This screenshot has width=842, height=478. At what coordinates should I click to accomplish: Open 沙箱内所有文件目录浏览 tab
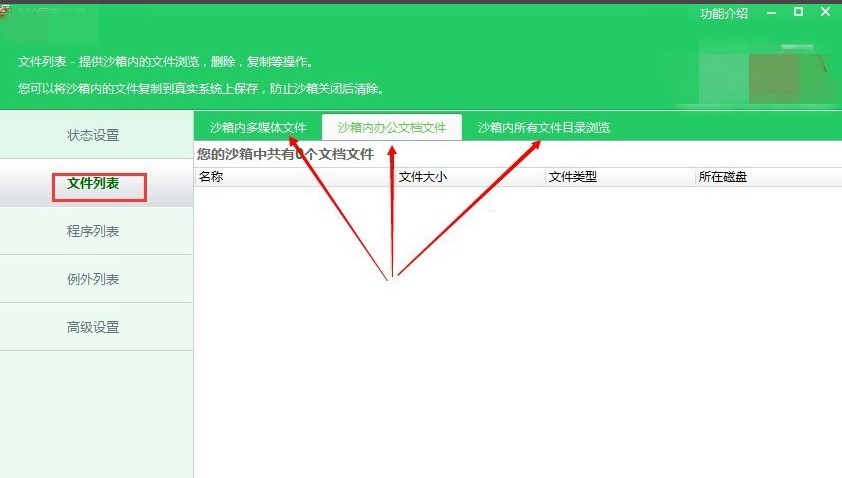pyautogui.click(x=543, y=127)
